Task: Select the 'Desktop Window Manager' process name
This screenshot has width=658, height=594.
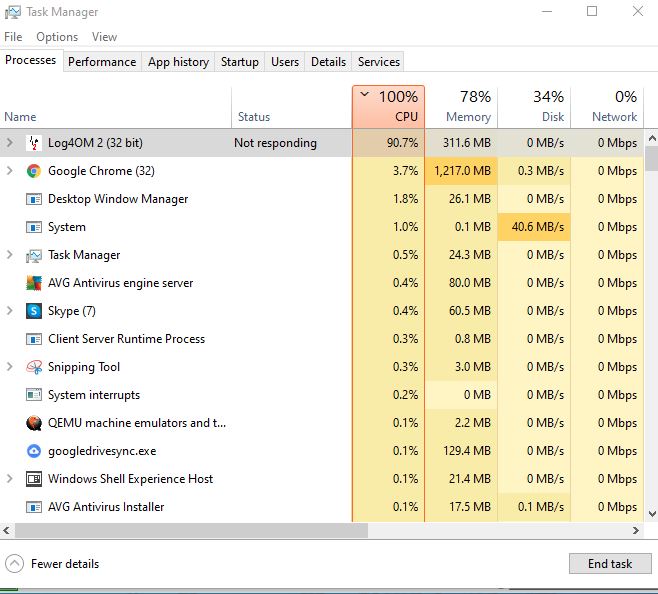Action: point(118,199)
